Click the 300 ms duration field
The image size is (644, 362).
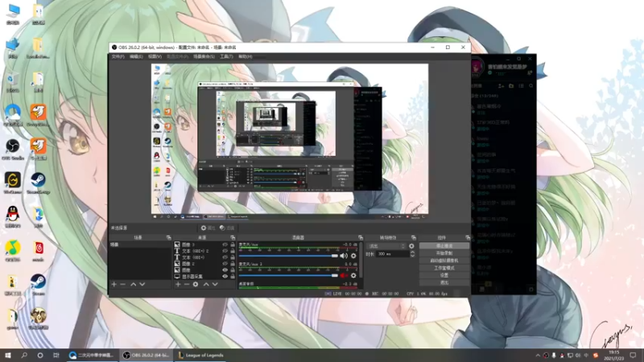pyautogui.click(x=393, y=254)
